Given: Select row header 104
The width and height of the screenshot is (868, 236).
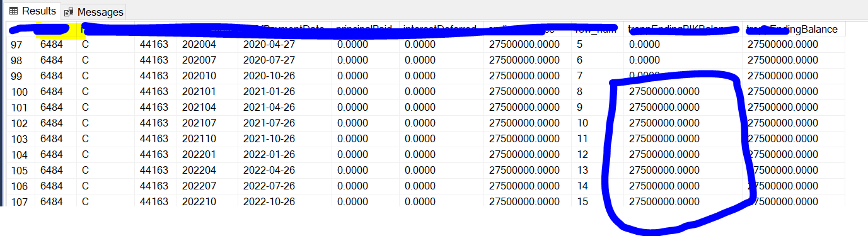Looking at the screenshot, I should (20, 155).
